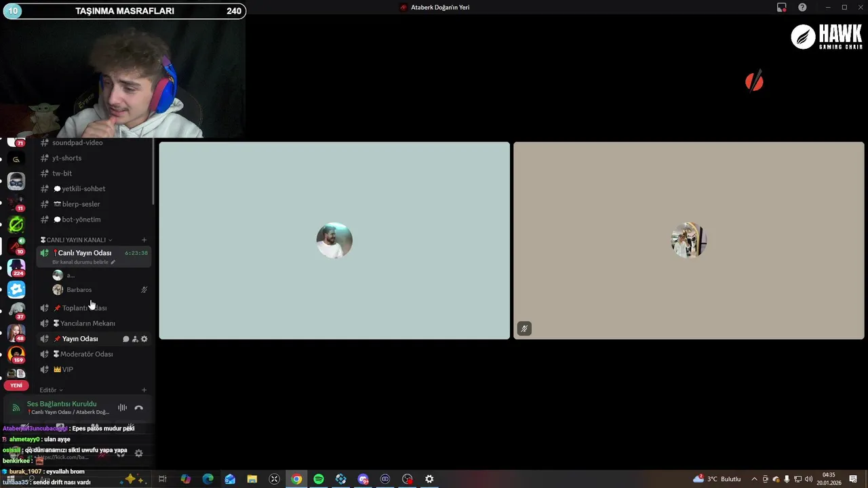Select the Canlı Yayın Odası voice channel

point(85,253)
